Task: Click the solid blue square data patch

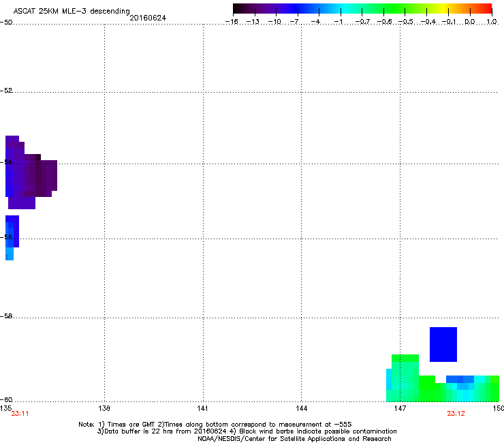Action: [443, 345]
